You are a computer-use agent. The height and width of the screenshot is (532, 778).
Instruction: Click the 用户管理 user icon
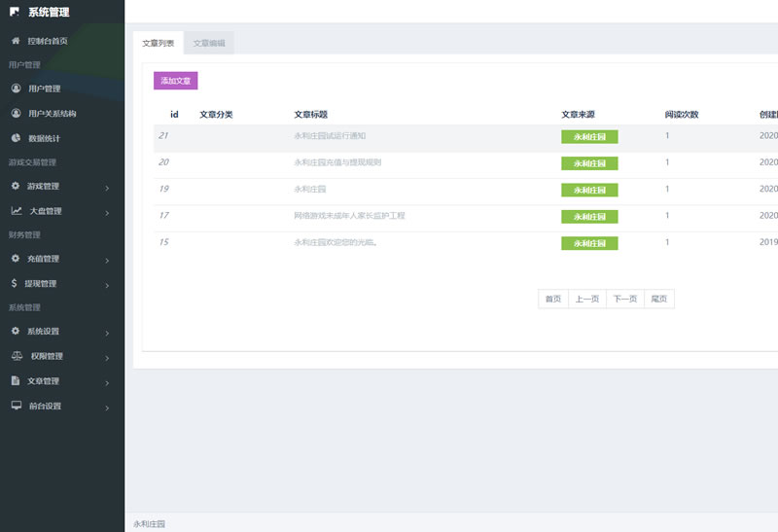pyautogui.click(x=16, y=89)
